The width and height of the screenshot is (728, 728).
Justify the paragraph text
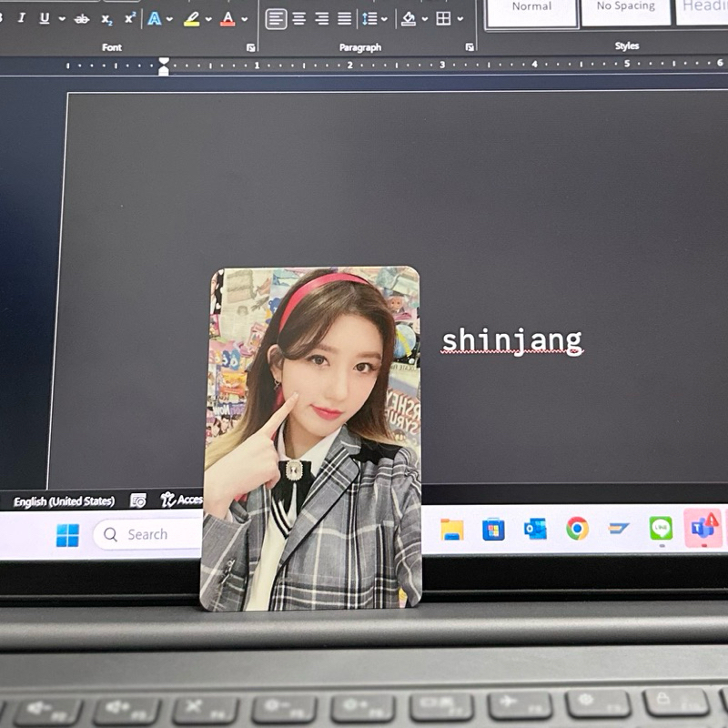[x=344, y=18]
